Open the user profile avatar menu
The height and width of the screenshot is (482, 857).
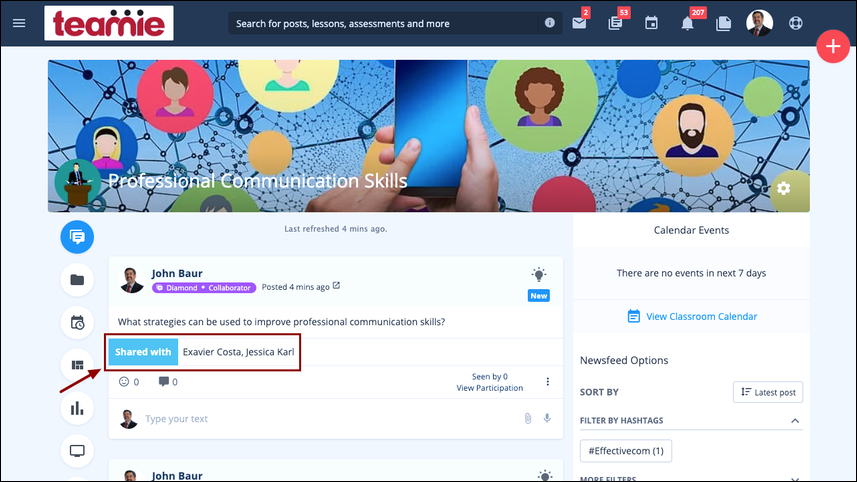click(x=759, y=23)
